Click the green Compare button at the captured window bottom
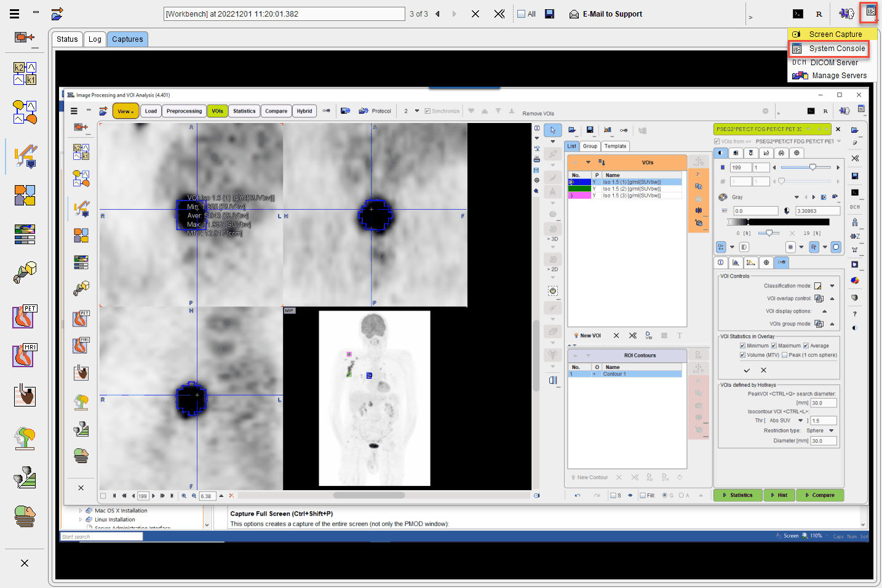882x588 pixels. [x=820, y=495]
